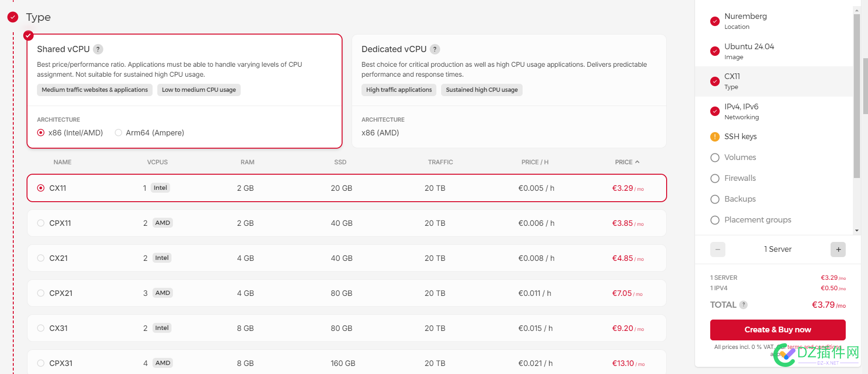The image size is (868, 374).
Task: Click the 160 GB SSD value
Action: 343,363
